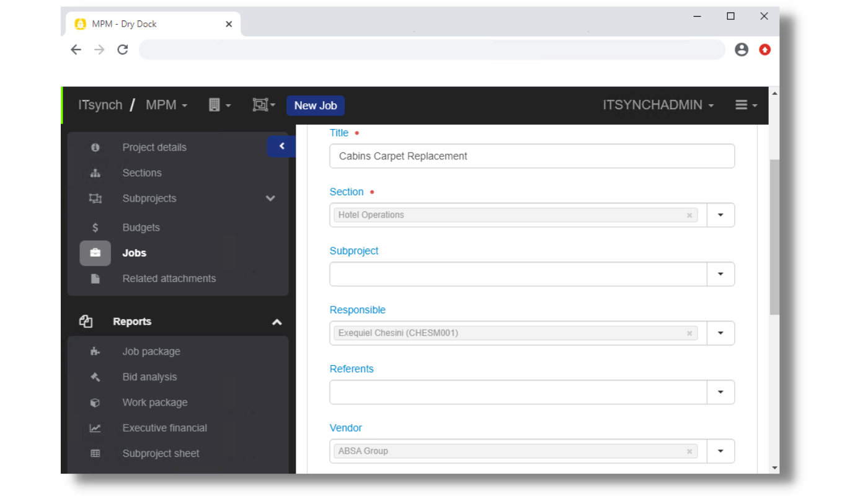Open the Section dropdown arrow
Screen dimensions: 868x496
tap(720, 215)
